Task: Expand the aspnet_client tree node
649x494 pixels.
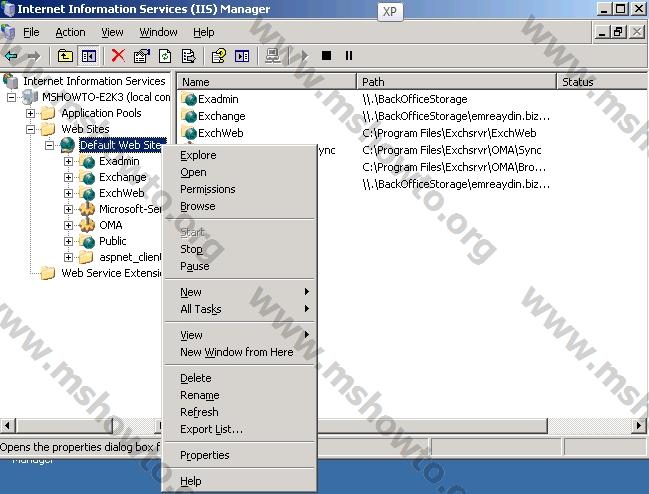Action: click(68, 257)
